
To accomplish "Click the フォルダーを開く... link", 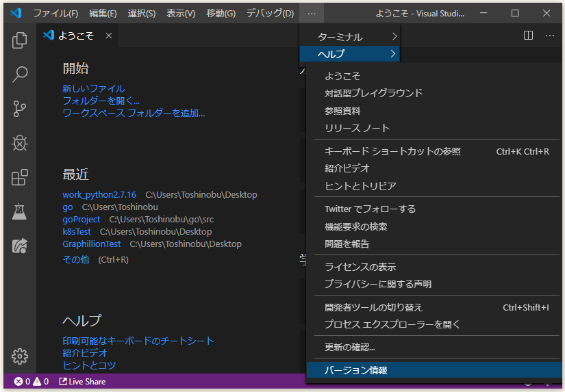I will click(101, 101).
